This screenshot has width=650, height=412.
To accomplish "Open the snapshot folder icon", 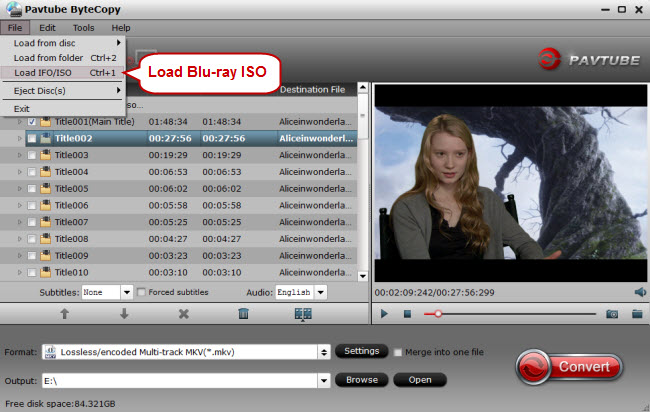I will click(637, 314).
